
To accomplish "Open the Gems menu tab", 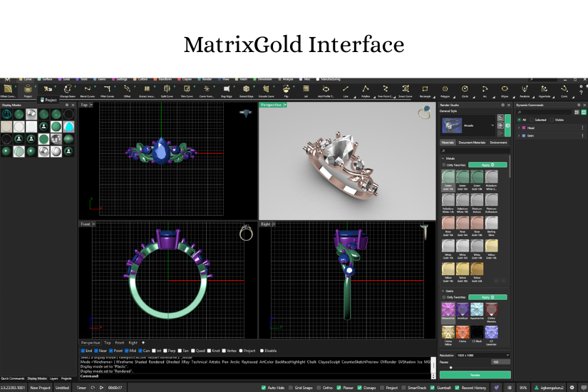I will [100, 80].
